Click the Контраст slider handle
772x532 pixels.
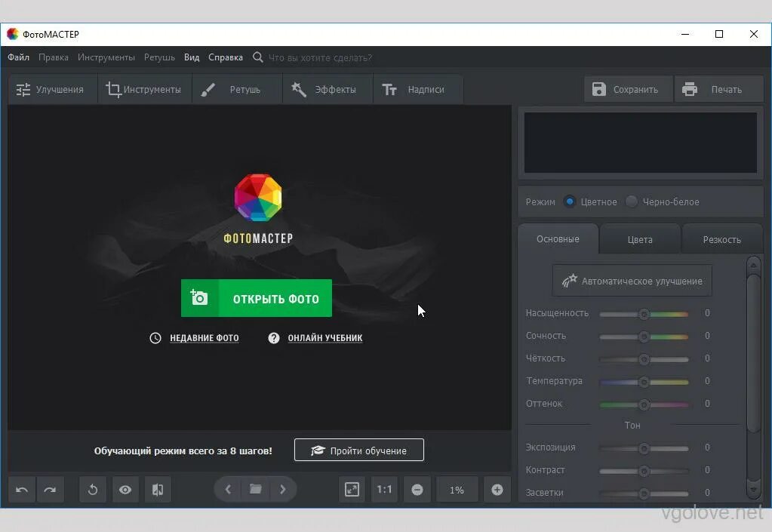click(644, 471)
